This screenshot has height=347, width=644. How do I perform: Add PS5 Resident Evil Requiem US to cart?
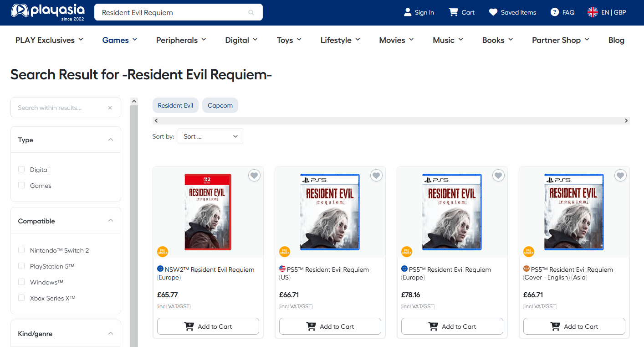[330, 326]
